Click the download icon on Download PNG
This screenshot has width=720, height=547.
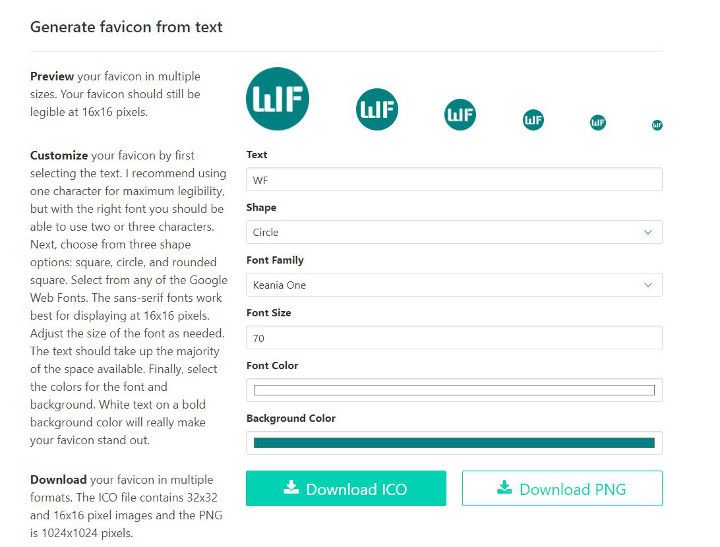pyautogui.click(x=505, y=488)
